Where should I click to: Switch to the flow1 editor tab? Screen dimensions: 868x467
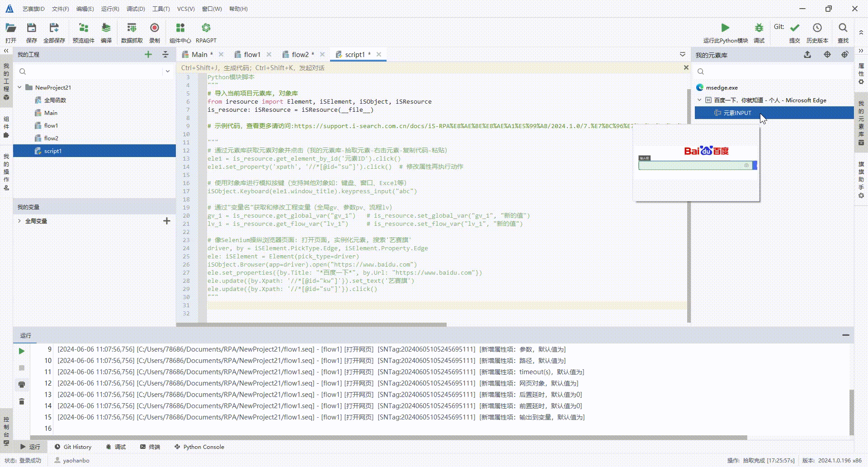point(252,54)
